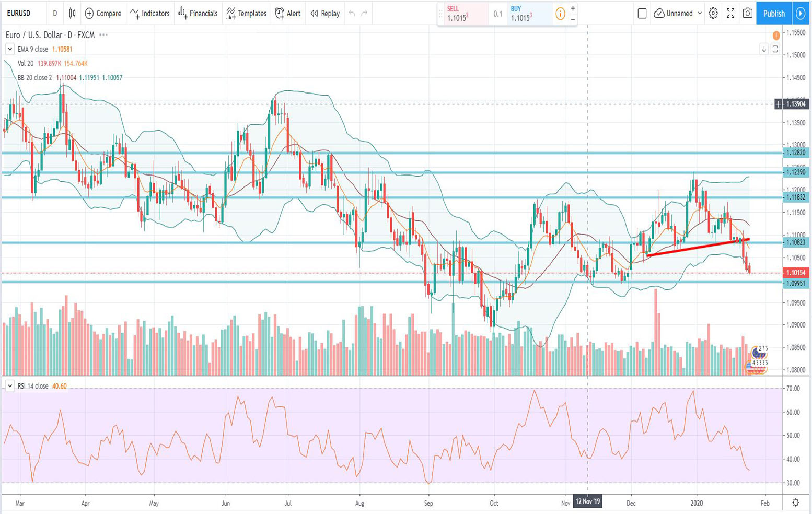Open the Indicators menu
Screen dimensions: 812x514
click(x=150, y=14)
